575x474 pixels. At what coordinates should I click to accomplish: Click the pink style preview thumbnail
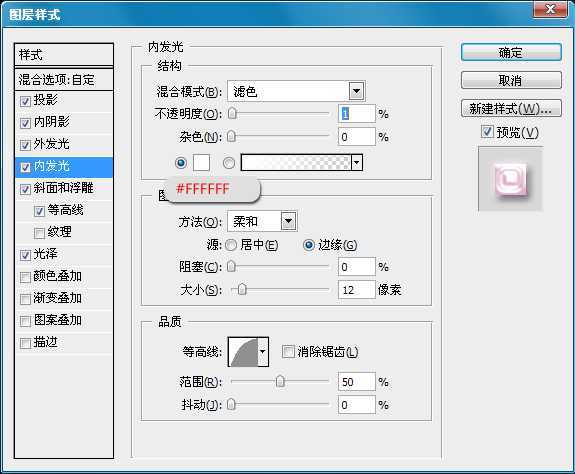510,179
